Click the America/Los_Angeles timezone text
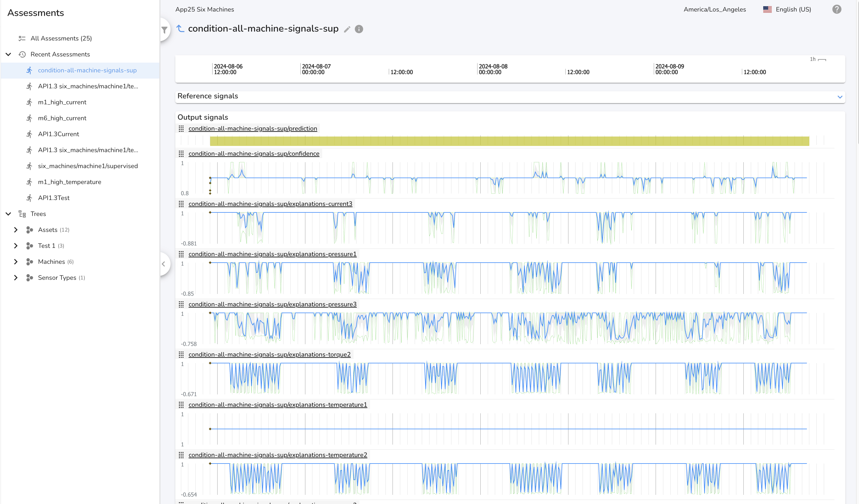Viewport: 859px width, 504px height. tap(714, 9)
